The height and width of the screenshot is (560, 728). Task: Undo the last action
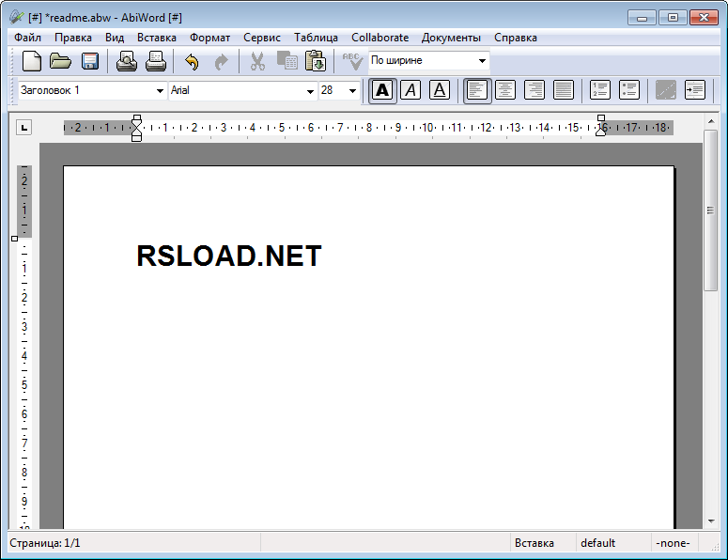192,61
